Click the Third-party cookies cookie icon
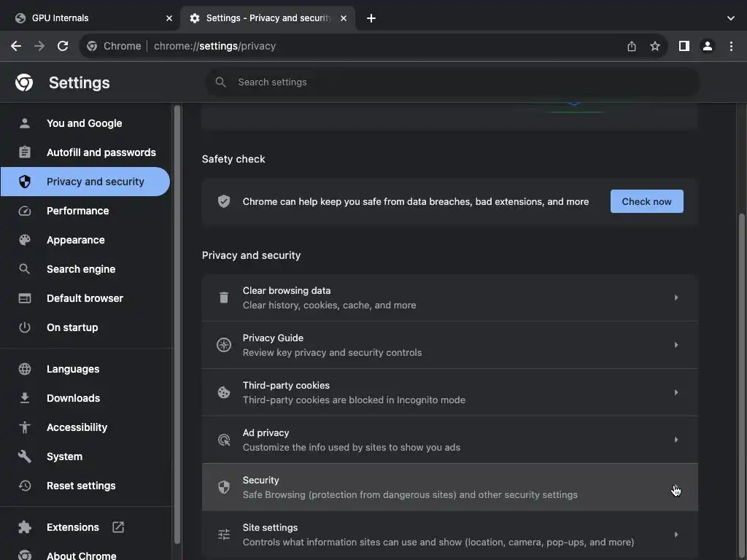 click(224, 392)
